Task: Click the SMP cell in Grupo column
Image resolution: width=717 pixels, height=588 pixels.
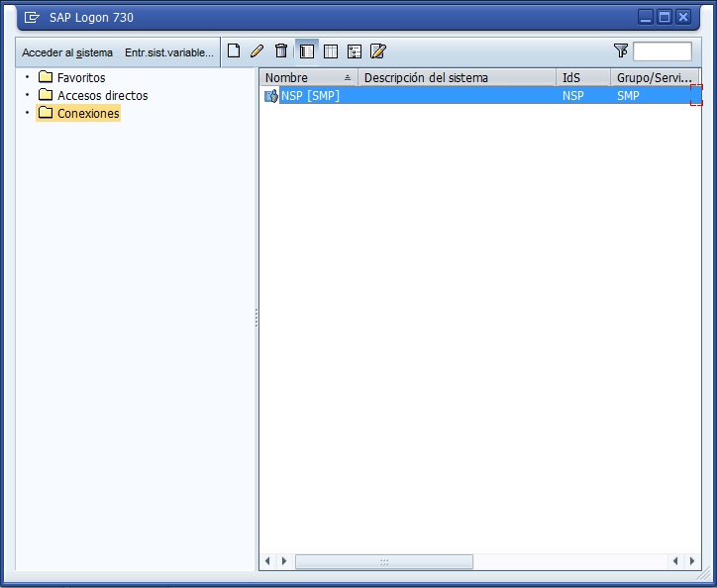Action: point(628,96)
